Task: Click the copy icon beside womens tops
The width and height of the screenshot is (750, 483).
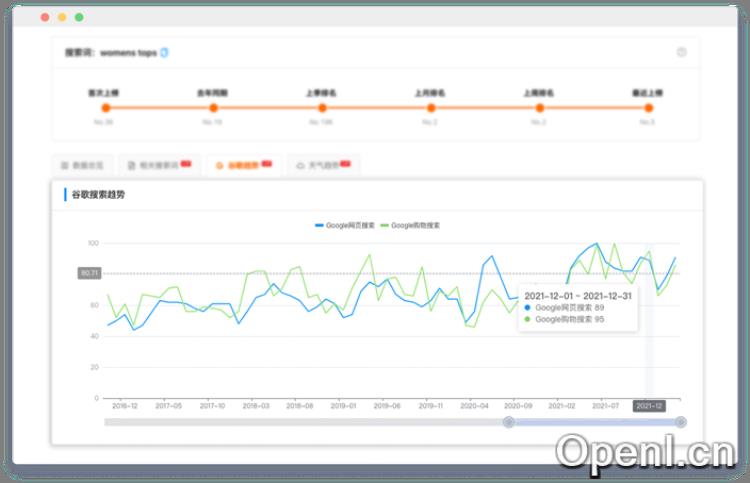Action: (165, 52)
